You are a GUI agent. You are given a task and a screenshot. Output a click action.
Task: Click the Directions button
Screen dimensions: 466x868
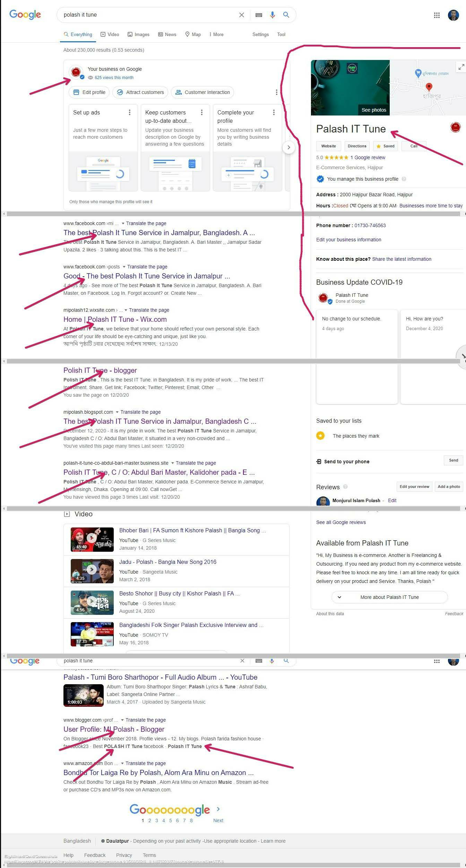(357, 146)
